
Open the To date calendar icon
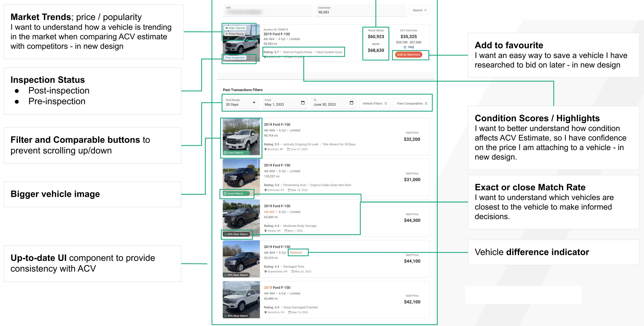[351, 103]
